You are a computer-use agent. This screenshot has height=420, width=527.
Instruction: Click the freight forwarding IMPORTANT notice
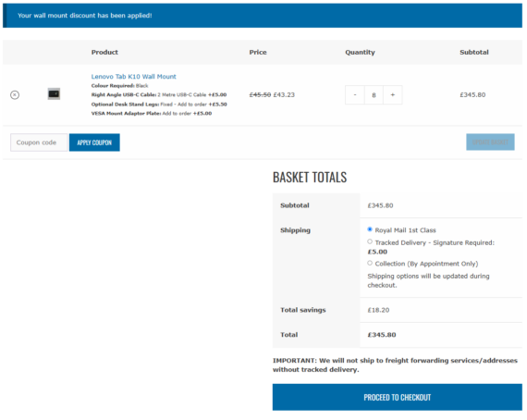point(395,364)
